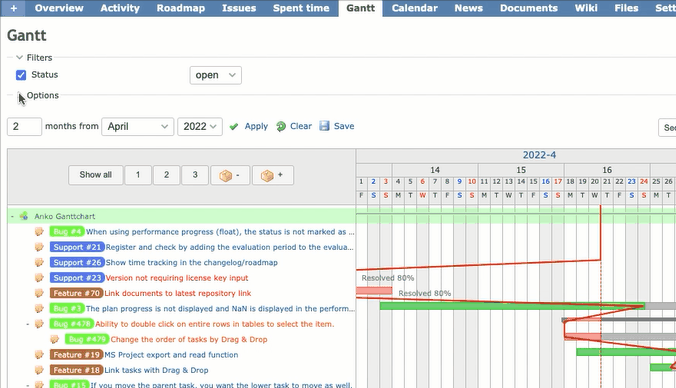Click the Anko Ganttchart project icon

(x=24, y=216)
